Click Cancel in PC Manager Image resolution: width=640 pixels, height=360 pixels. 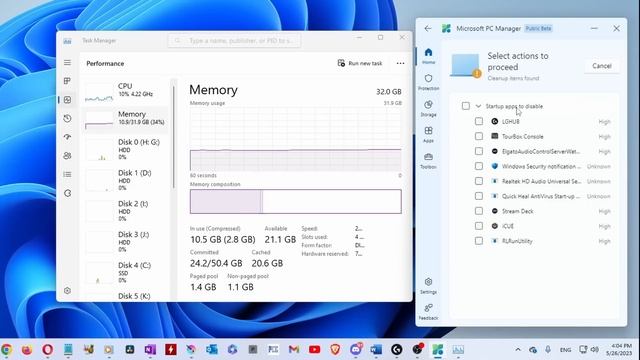pos(602,66)
